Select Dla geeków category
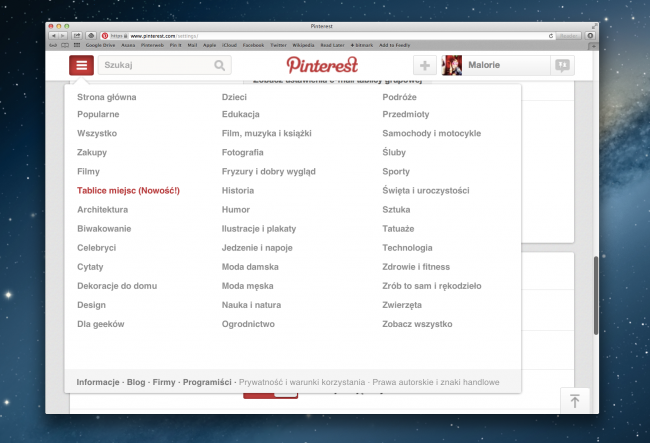The height and width of the screenshot is (443, 650). click(101, 324)
